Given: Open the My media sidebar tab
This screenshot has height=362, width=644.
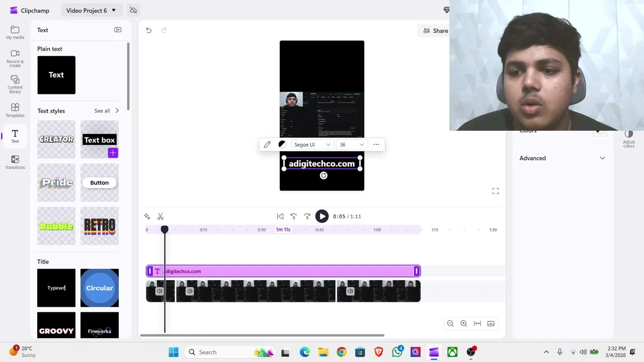Looking at the screenshot, I should 15,33.
